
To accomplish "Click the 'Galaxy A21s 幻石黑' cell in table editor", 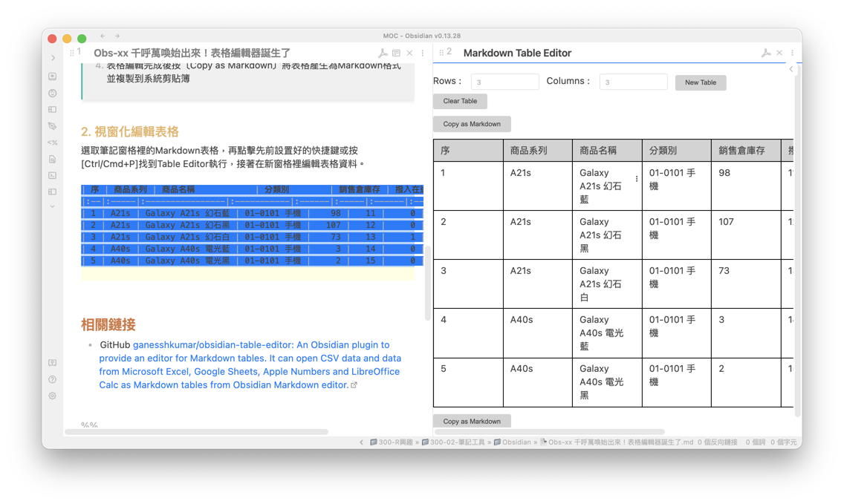I will point(607,235).
